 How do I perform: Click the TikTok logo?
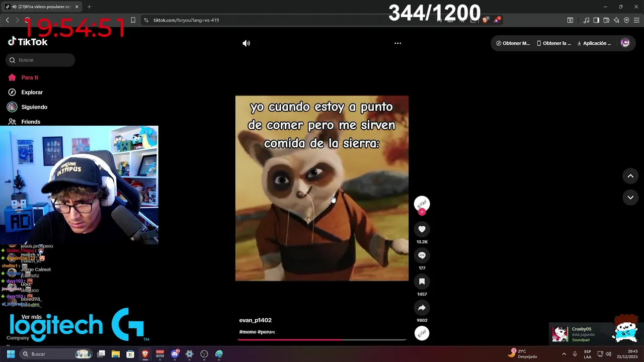[x=28, y=42]
